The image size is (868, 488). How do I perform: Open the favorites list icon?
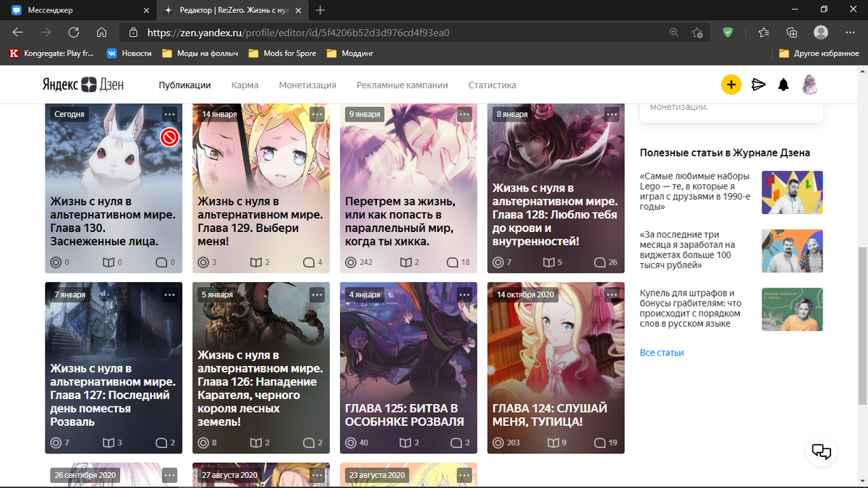click(x=764, y=33)
